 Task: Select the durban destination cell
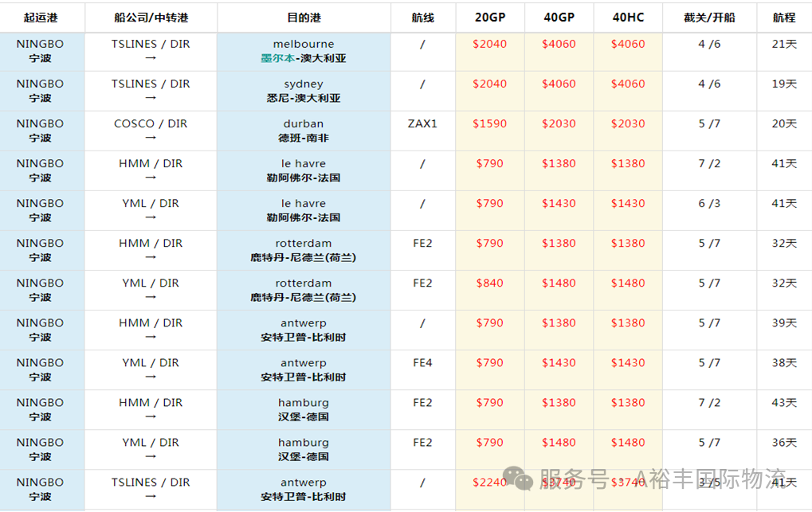click(x=304, y=131)
